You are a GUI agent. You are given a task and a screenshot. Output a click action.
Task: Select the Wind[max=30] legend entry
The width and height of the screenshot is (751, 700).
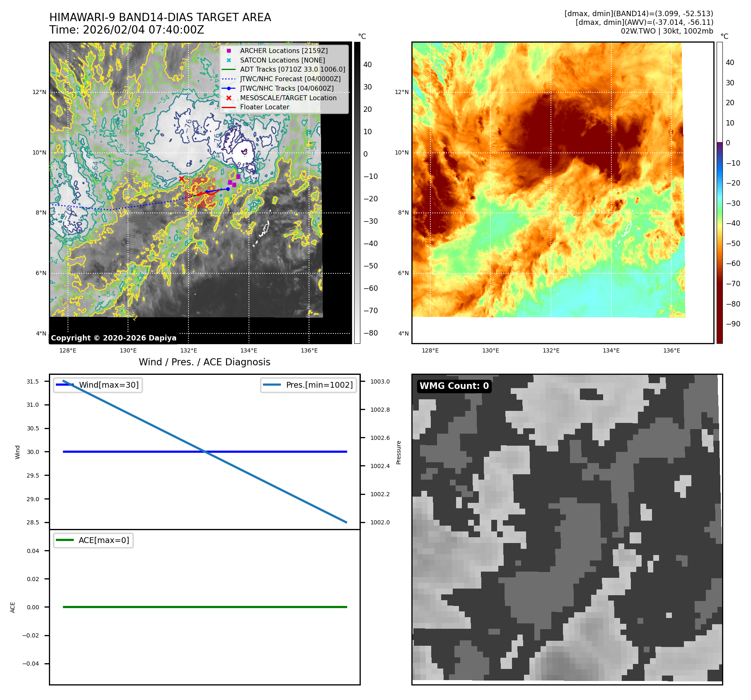click(x=98, y=385)
